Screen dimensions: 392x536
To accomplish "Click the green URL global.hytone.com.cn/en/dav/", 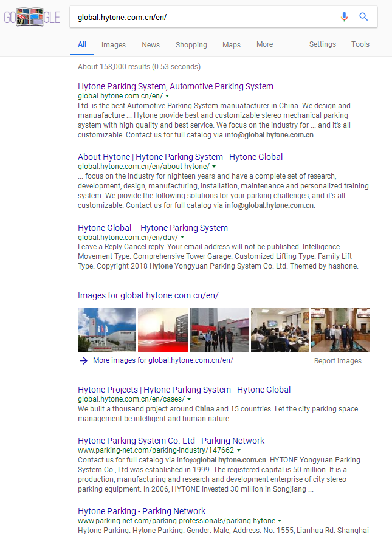I will 128,237.
